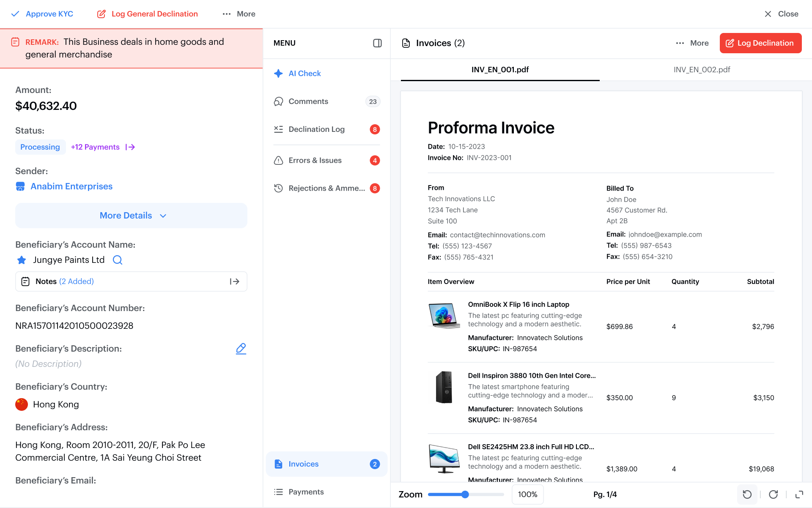Click the Approve KYC checkmark button
812x508 pixels.
pos(42,14)
